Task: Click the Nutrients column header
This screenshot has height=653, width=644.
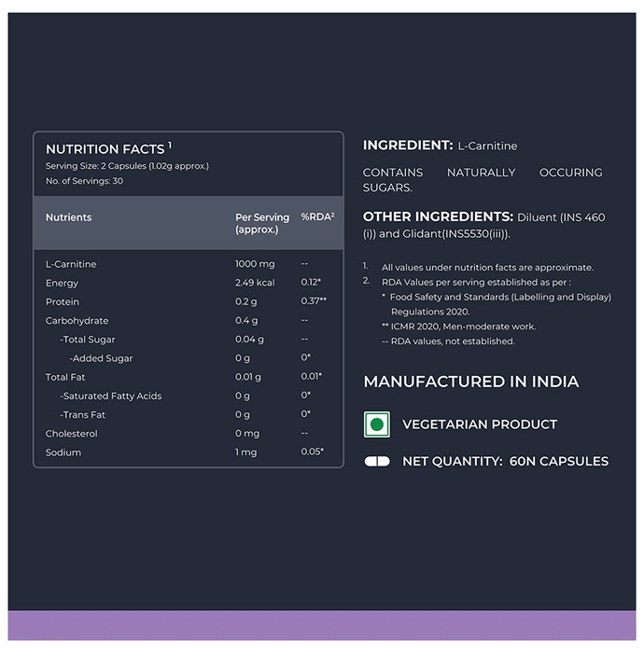Action: pos(68,217)
